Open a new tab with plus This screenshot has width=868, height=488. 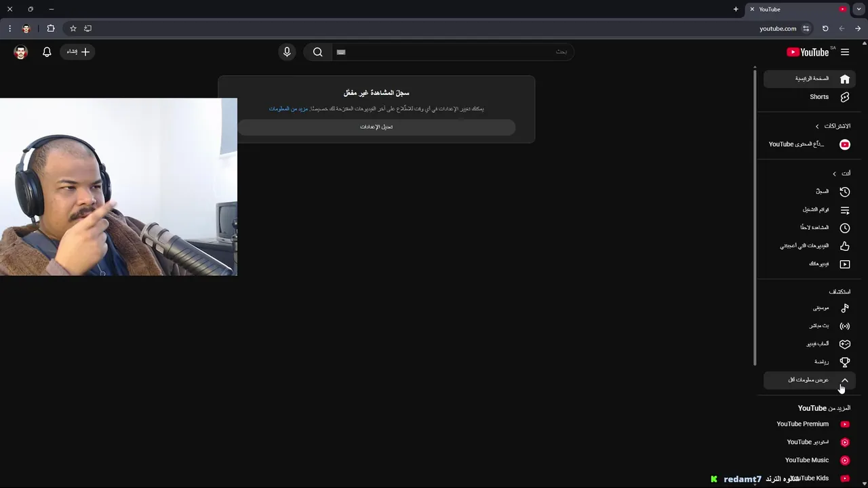(736, 9)
